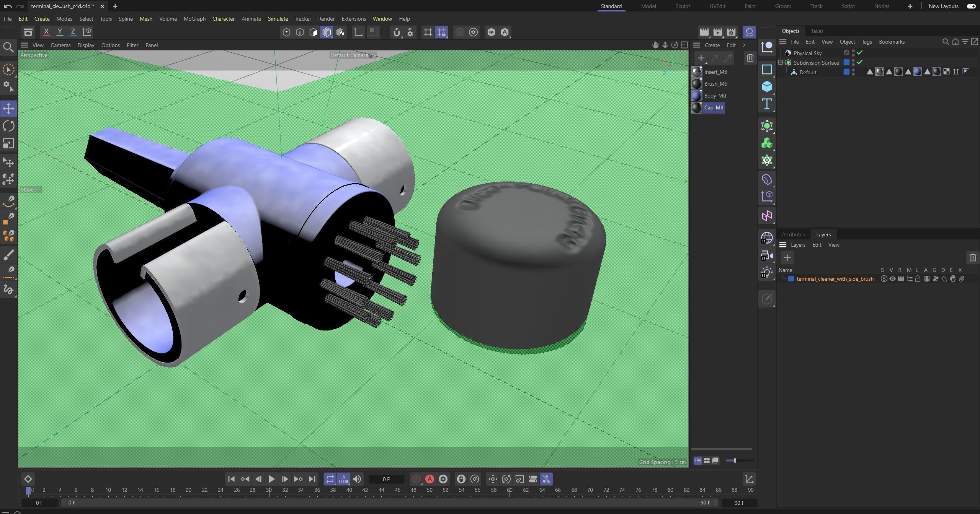Open viewport Display menu
The width and height of the screenshot is (980, 514).
[86, 45]
